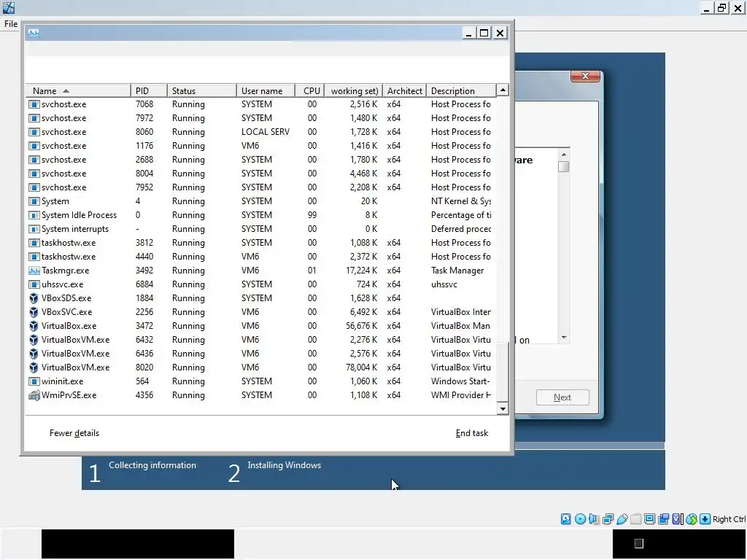Select the Taskmgr.exe process row
747x560 pixels.
click(261, 271)
